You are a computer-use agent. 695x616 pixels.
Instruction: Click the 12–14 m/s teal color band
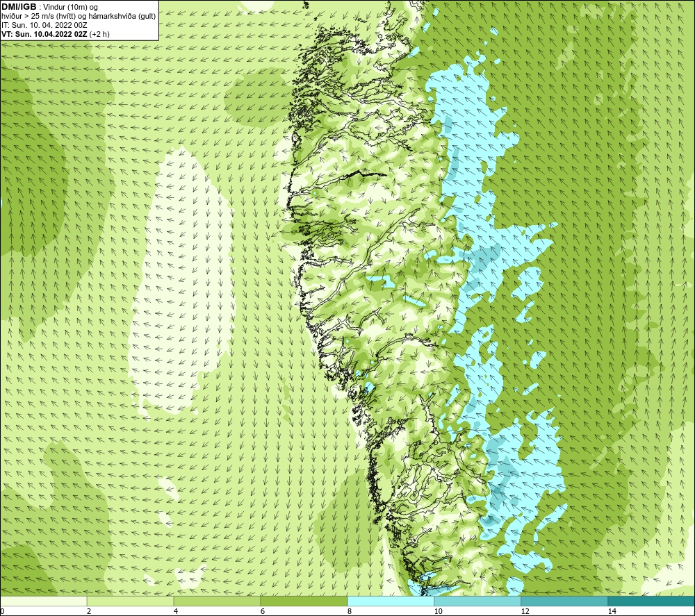click(564, 601)
